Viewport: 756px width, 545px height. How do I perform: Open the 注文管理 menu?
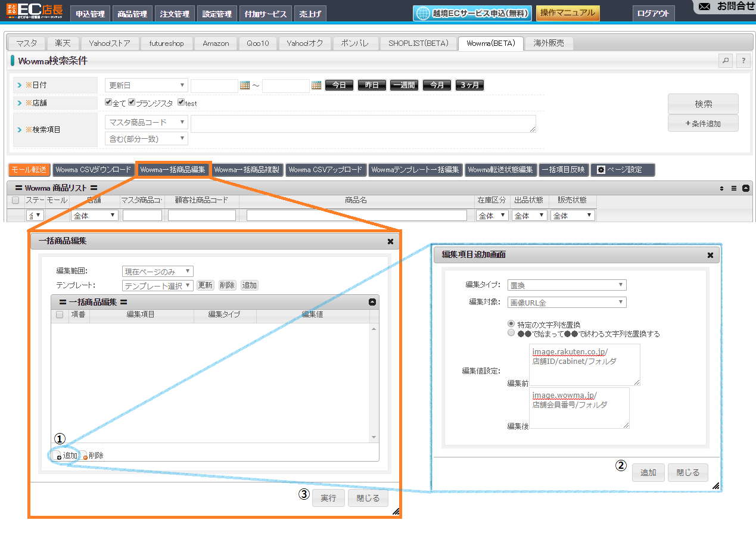(x=175, y=14)
